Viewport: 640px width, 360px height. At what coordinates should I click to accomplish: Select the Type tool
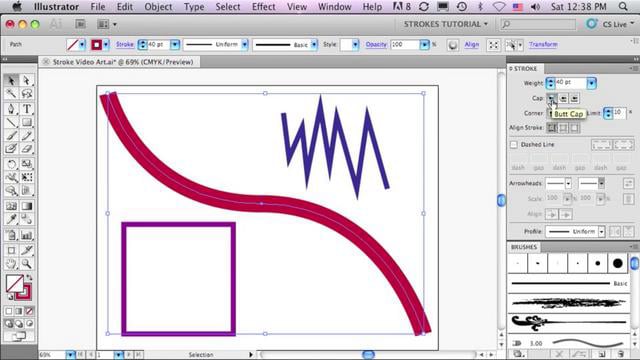[27, 109]
